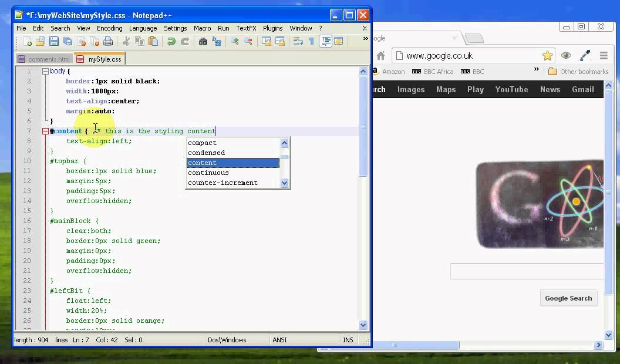Save the current file with the Save icon
This screenshot has height=364, width=620.
coord(54,42)
